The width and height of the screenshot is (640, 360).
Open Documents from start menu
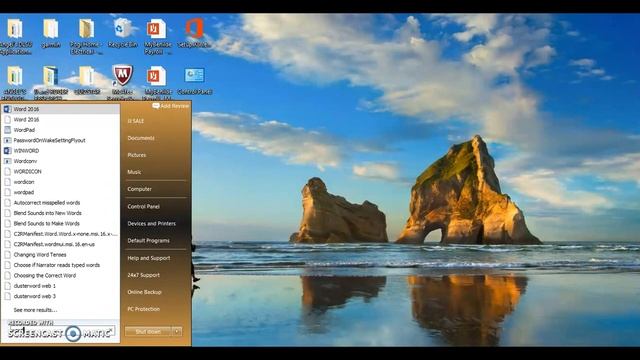[141, 138]
